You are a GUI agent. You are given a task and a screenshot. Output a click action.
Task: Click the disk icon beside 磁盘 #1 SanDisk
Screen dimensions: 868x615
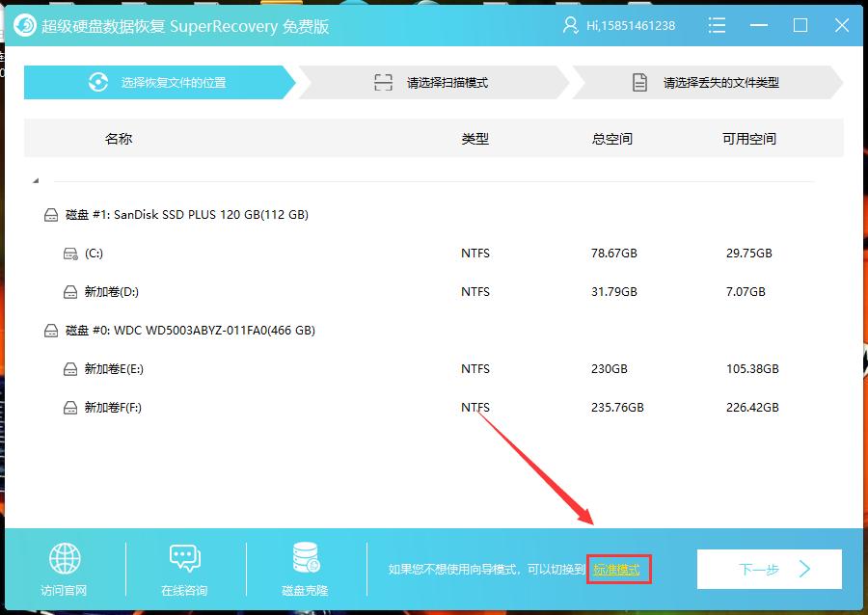(x=50, y=214)
